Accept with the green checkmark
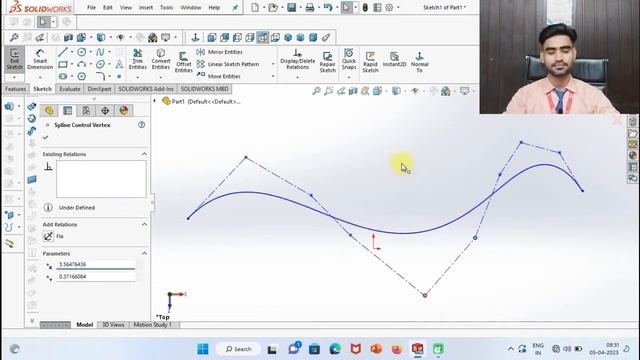This screenshot has height=360, width=640. point(45,138)
